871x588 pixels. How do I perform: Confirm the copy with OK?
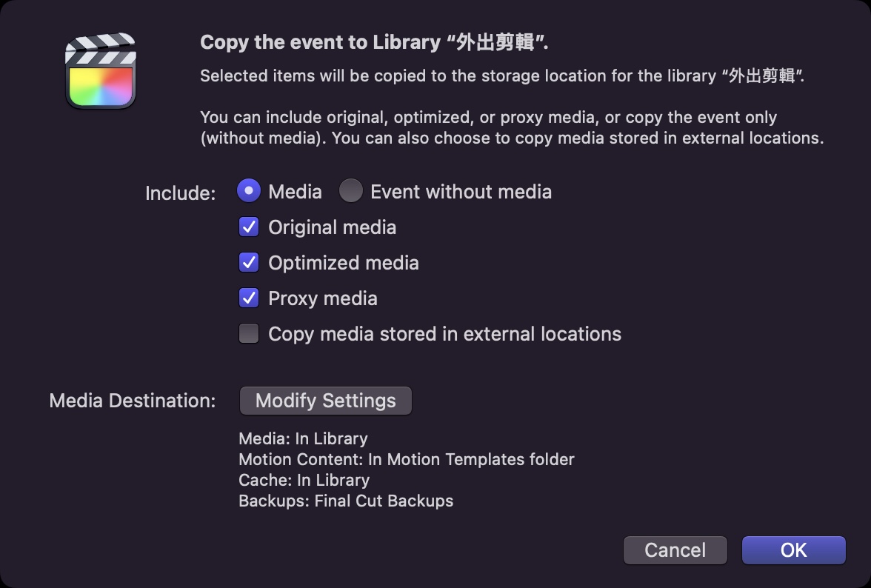pos(793,550)
